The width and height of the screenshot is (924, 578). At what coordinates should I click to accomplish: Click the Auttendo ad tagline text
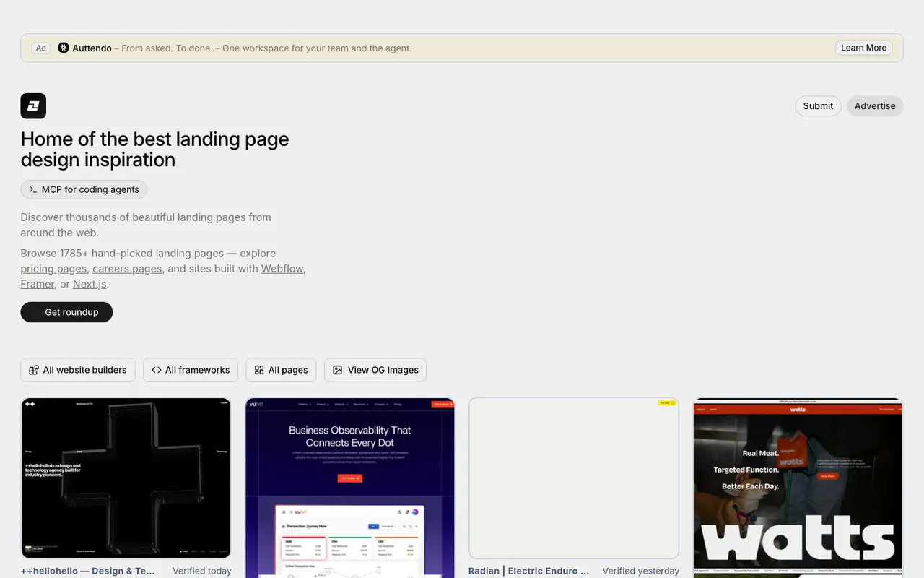(266, 48)
